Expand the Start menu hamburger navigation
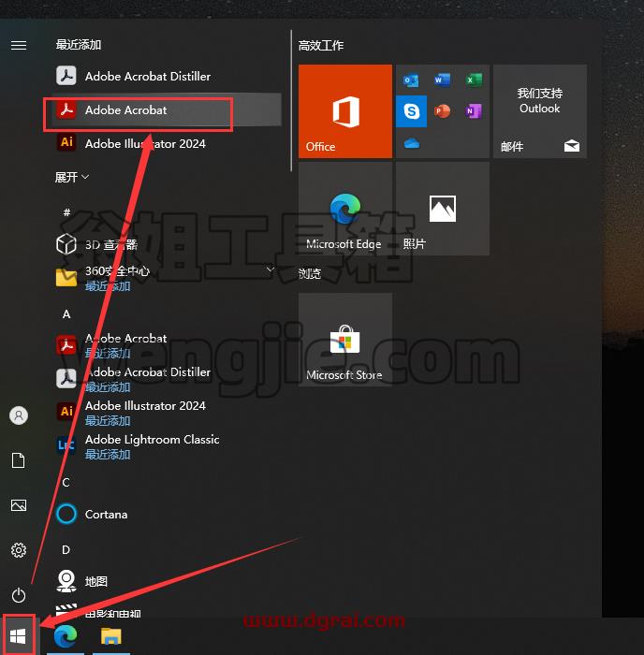Image resolution: width=644 pixels, height=655 pixels. [x=19, y=45]
